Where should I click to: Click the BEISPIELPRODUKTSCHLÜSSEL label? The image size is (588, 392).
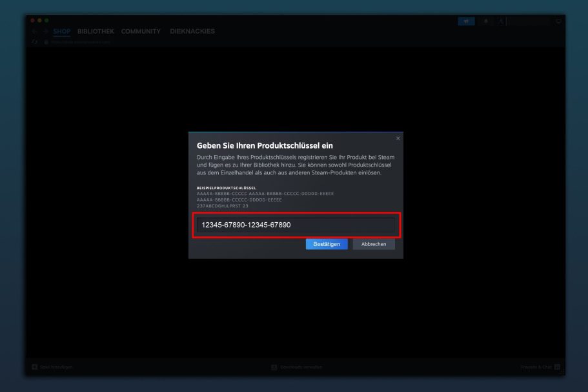tap(226, 188)
